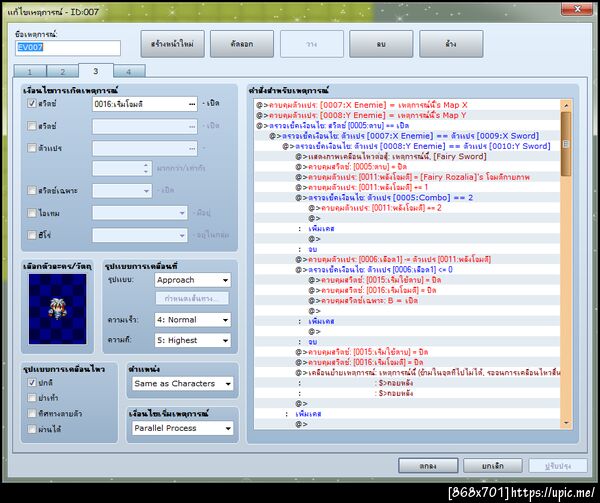This screenshot has height=503, width=600.
Task: Open the Parallel Process trigger dropdown
Action: tap(183, 428)
